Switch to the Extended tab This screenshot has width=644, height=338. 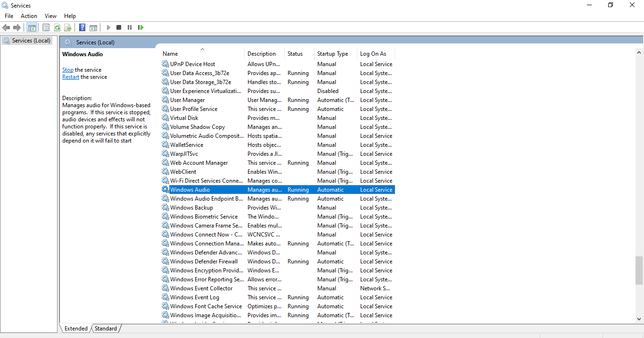(x=76, y=329)
